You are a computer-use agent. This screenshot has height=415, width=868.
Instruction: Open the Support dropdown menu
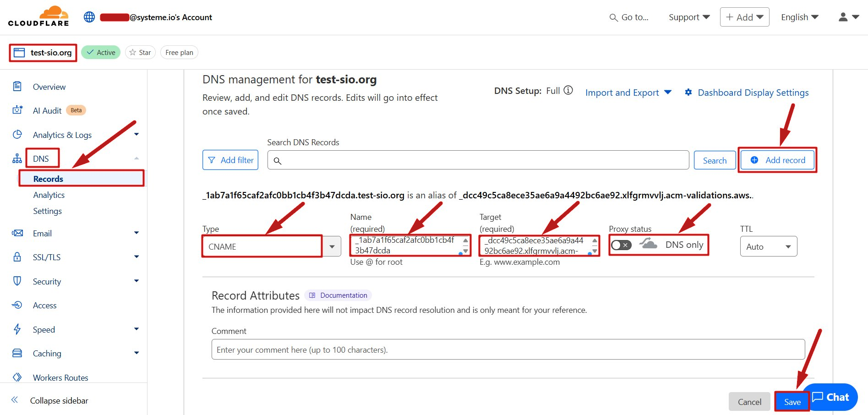(x=689, y=17)
